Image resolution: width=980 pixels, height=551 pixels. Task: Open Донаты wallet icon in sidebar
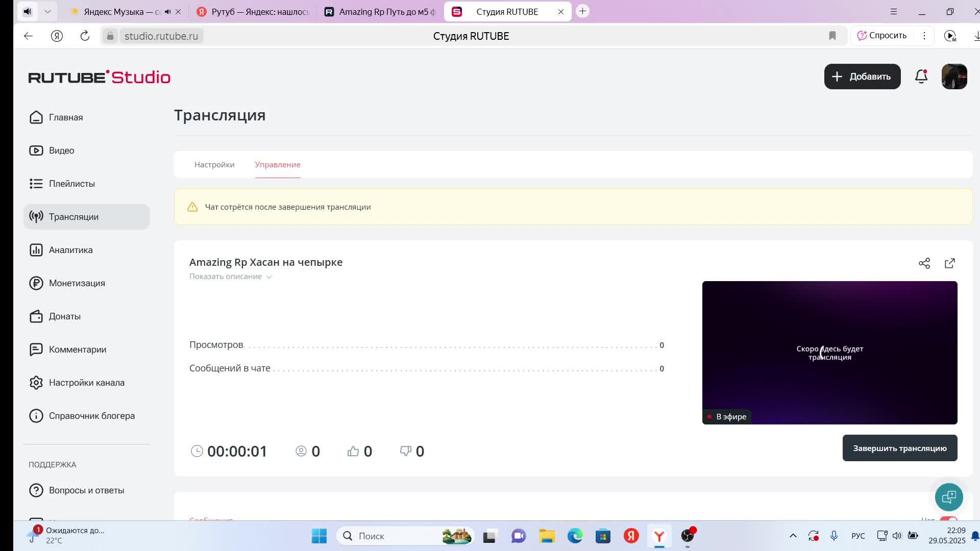click(x=36, y=316)
